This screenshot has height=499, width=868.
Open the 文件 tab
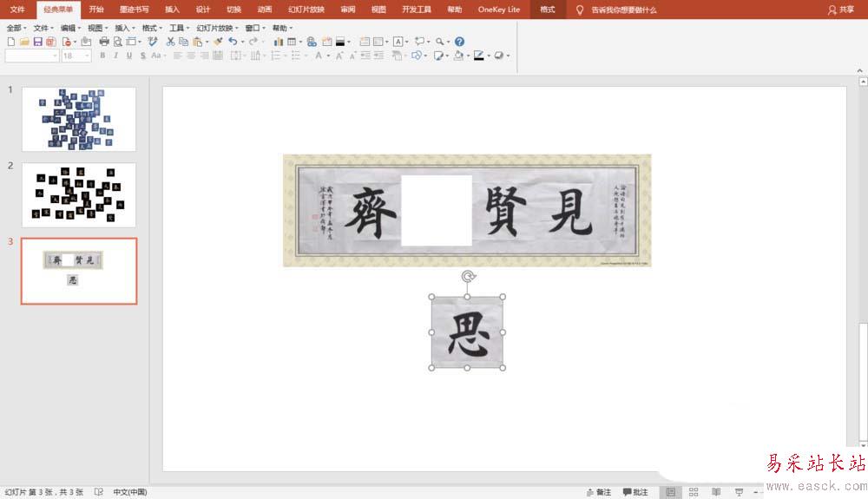point(17,10)
